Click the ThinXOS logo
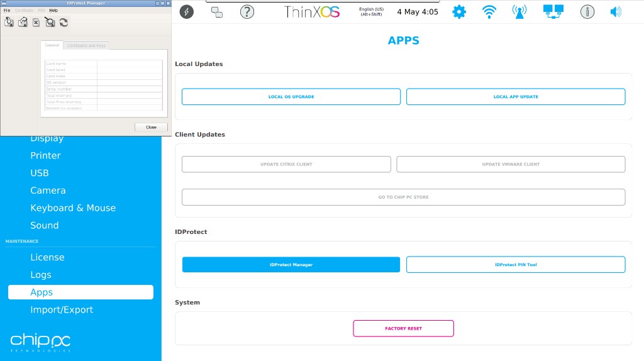644x361 pixels. pyautogui.click(x=312, y=12)
